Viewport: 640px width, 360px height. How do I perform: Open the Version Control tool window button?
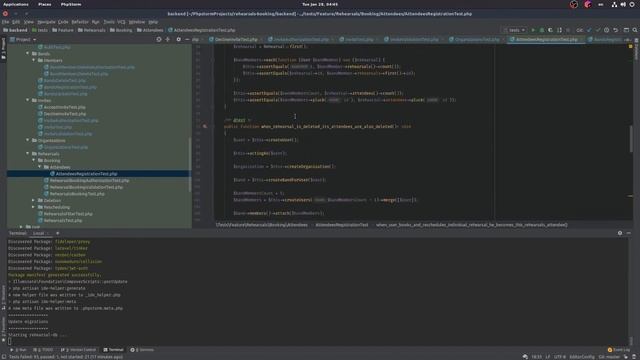78,350
